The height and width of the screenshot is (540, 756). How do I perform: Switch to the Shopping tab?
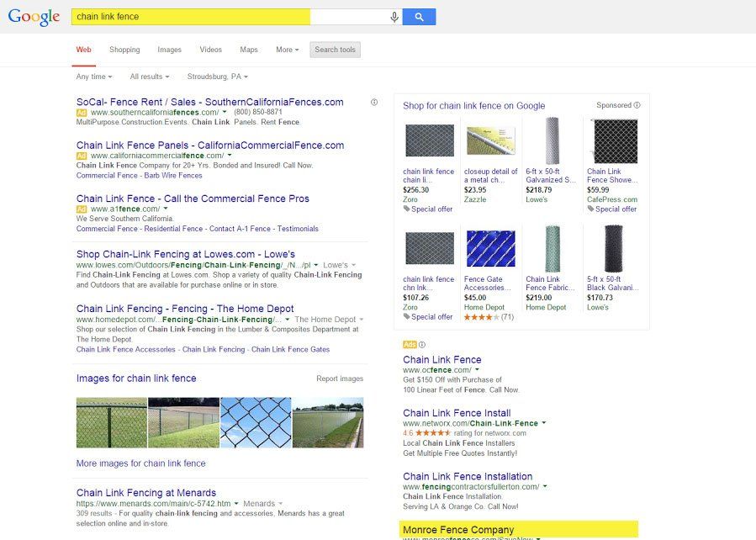124,50
